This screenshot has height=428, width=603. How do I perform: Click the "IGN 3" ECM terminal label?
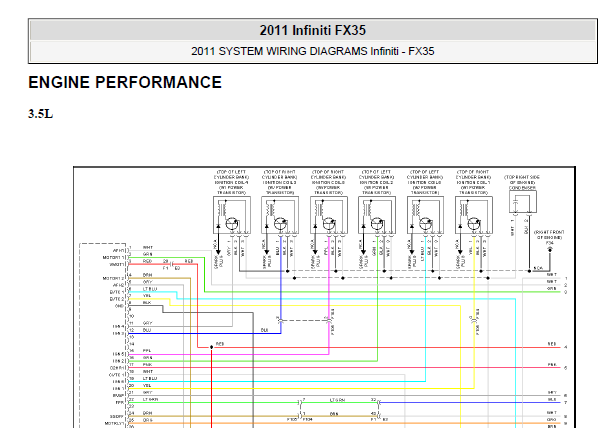[x=118, y=334]
